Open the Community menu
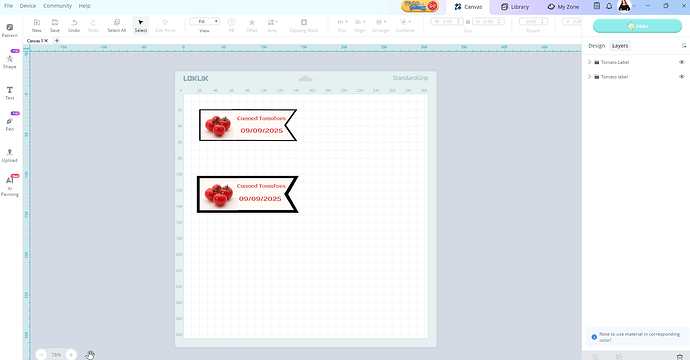 pyautogui.click(x=57, y=6)
